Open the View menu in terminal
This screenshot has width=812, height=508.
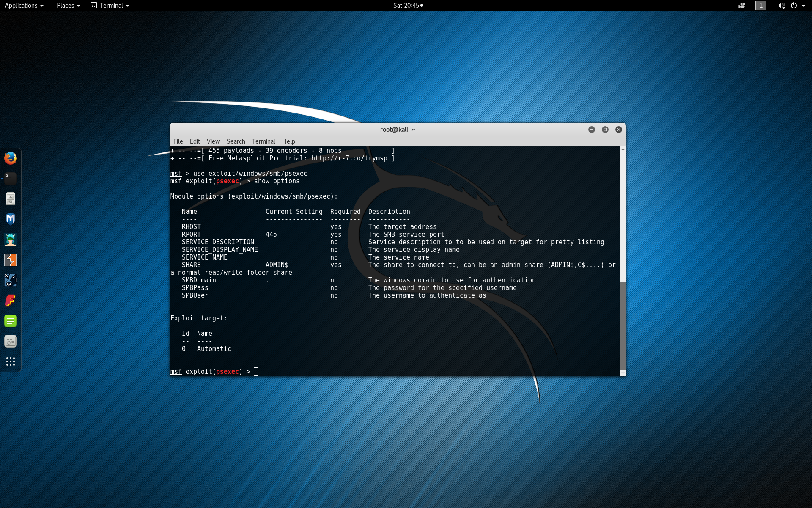coord(213,141)
